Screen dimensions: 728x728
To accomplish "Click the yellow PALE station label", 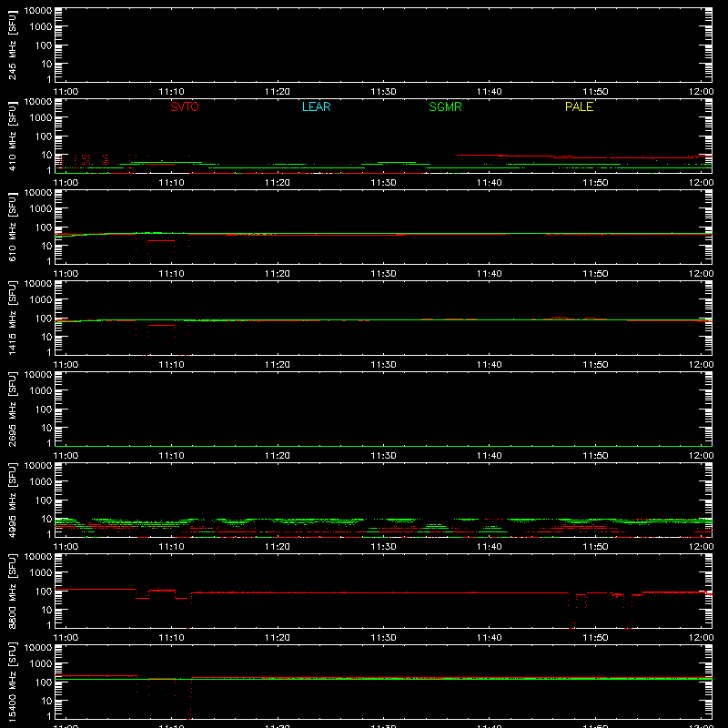I will point(579,106).
